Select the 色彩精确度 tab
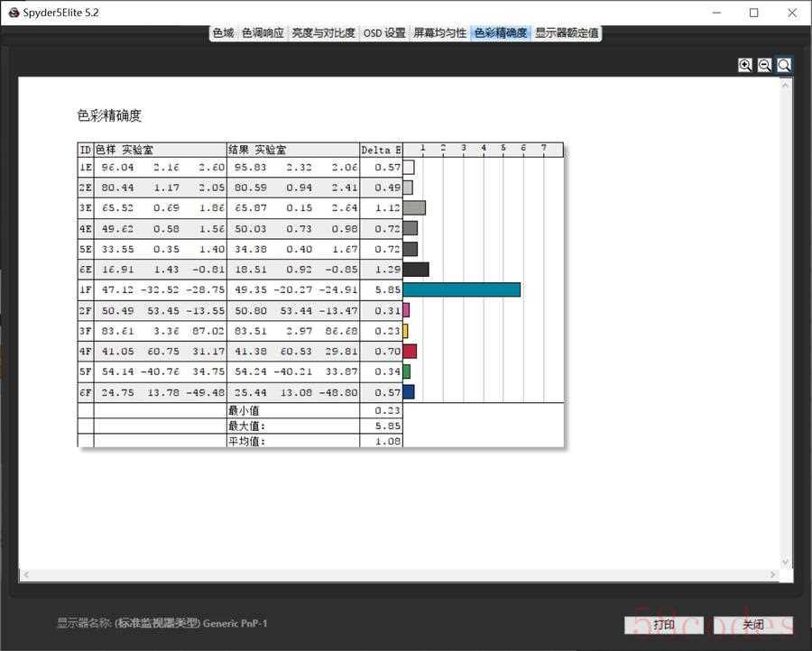 pos(500,33)
